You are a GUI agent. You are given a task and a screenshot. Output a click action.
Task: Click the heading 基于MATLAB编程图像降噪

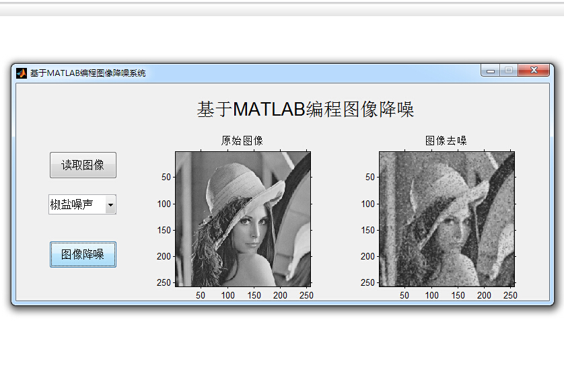(x=306, y=109)
